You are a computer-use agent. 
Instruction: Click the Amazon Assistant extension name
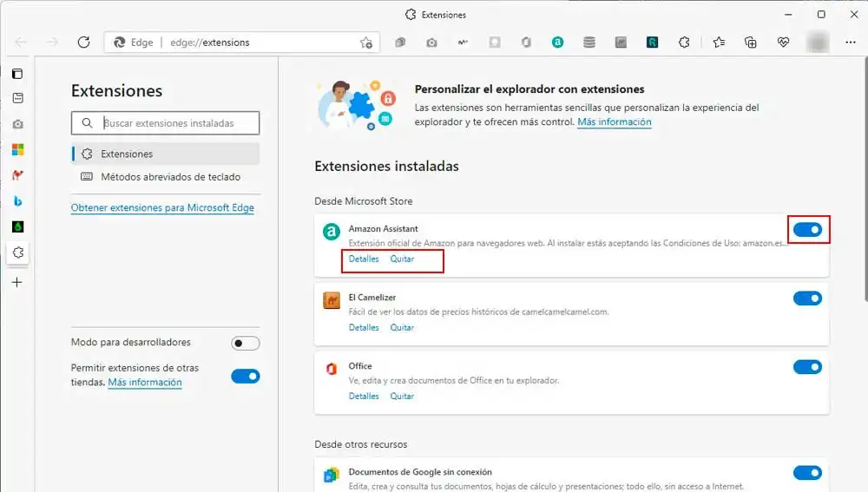click(383, 228)
